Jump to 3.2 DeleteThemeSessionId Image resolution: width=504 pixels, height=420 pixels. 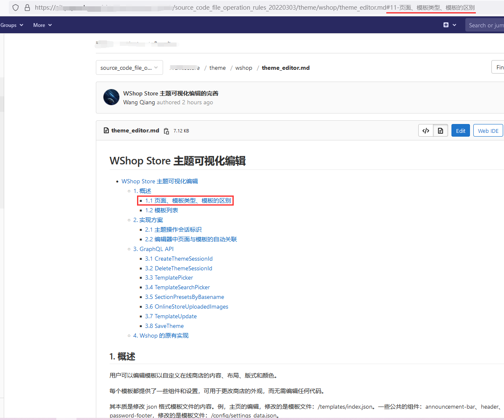(x=178, y=268)
